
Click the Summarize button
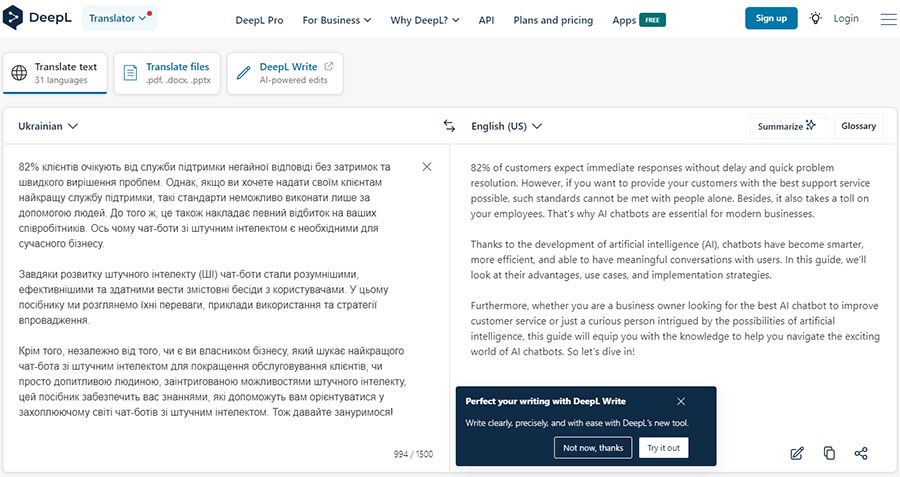[x=787, y=126]
